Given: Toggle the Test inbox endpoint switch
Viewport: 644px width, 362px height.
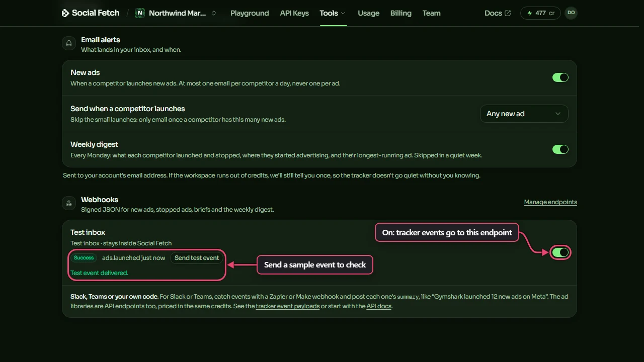Looking at the screenshot, I should [x=560, y=252].
